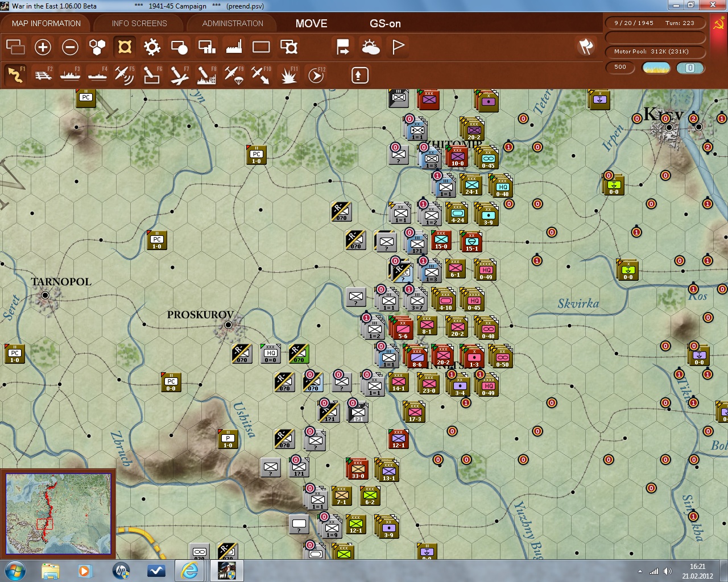Select Move mode with F1 icon

[15, 74]
